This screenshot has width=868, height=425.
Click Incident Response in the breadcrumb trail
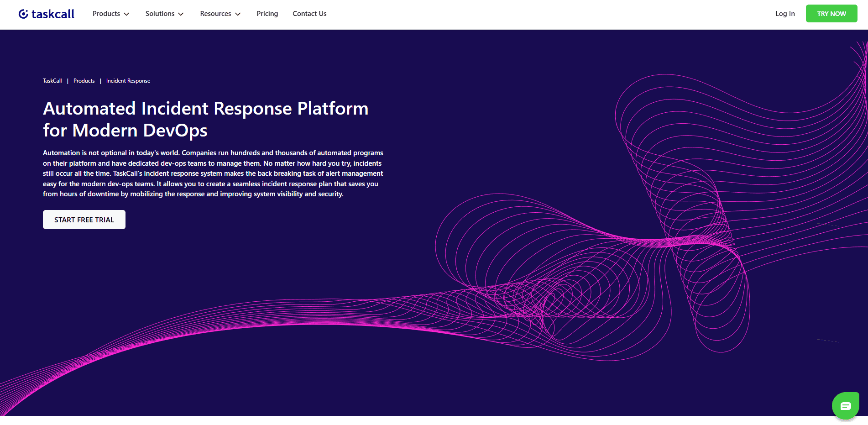pos(128,80)
